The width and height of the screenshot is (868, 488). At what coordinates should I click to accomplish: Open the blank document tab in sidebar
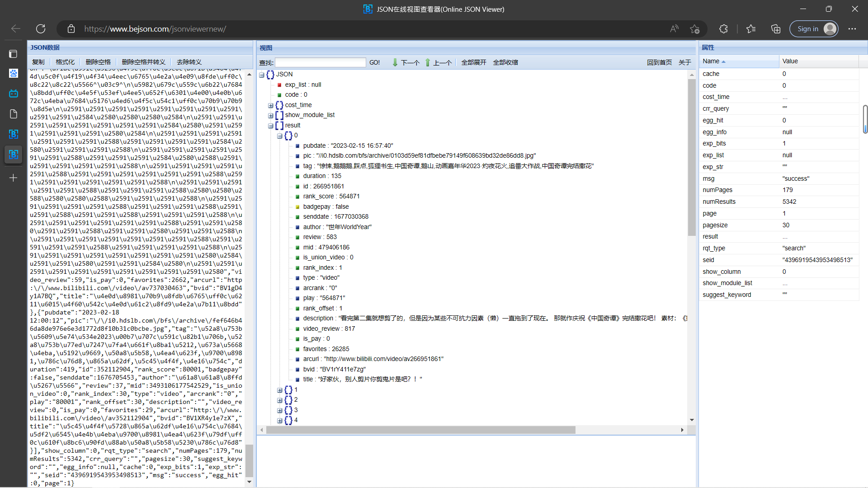click(13, 114)
